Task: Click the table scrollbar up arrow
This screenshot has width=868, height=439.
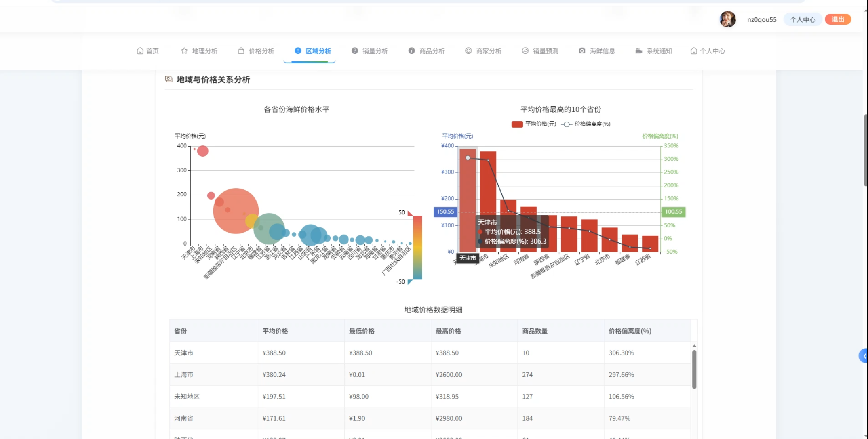Action: tap(694, 346)
